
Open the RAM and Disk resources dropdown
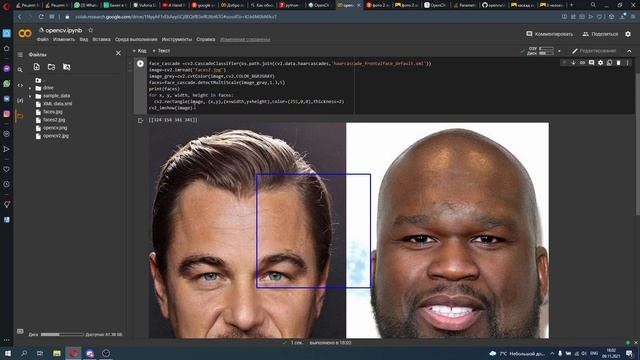[559, 51]
